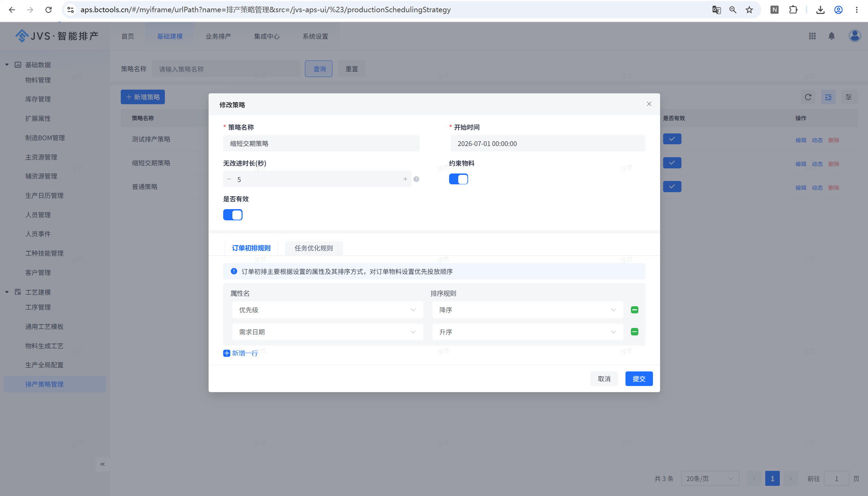Close the 修改策略 dialog
The width and height of the screenshot is (868, 496).
649,104
